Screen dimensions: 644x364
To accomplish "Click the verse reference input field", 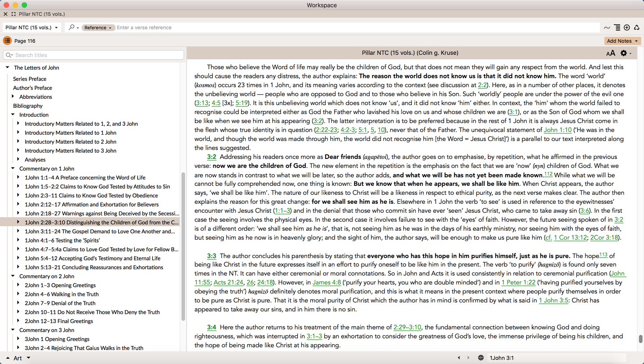I will 357,27.
